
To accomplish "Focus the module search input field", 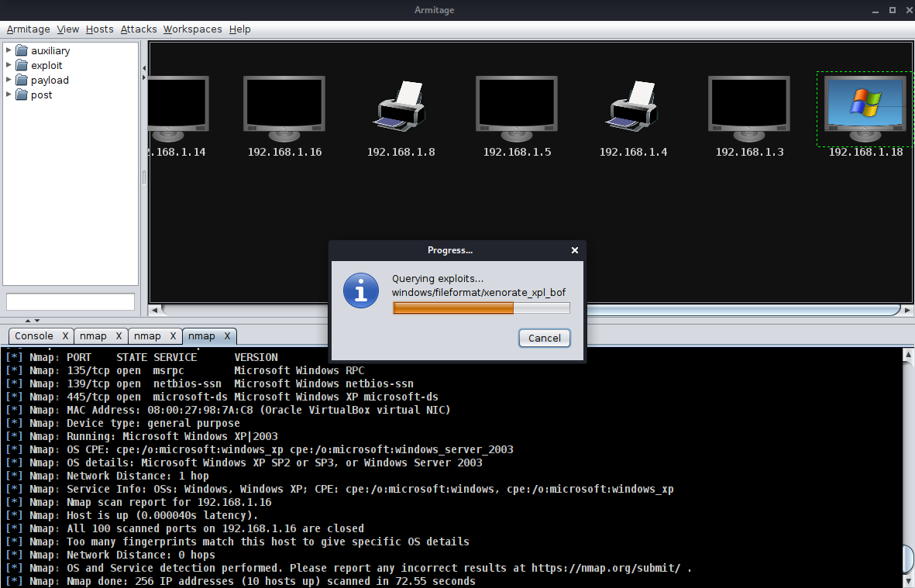I will pyautogui.click(x=70, y=301).
